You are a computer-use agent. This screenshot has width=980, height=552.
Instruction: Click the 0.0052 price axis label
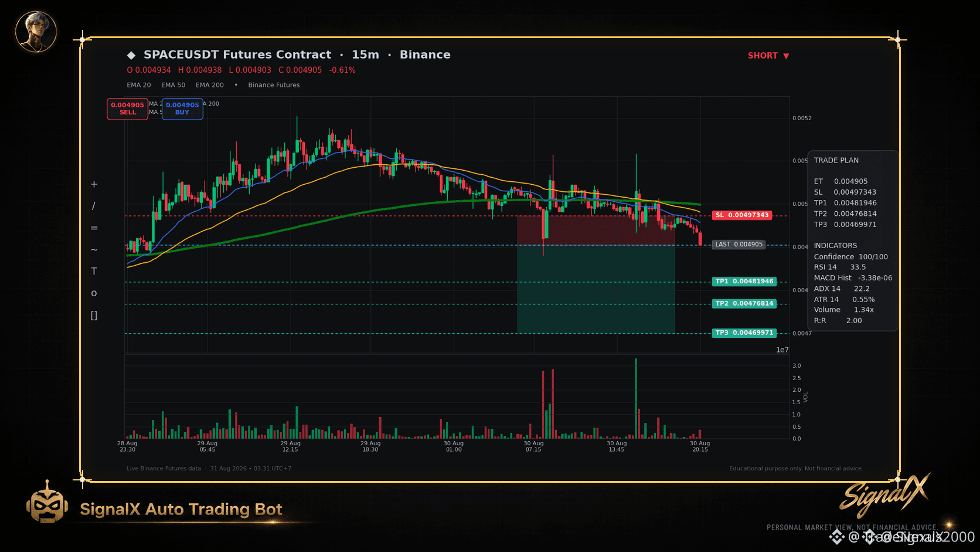[x=802, y=118]
